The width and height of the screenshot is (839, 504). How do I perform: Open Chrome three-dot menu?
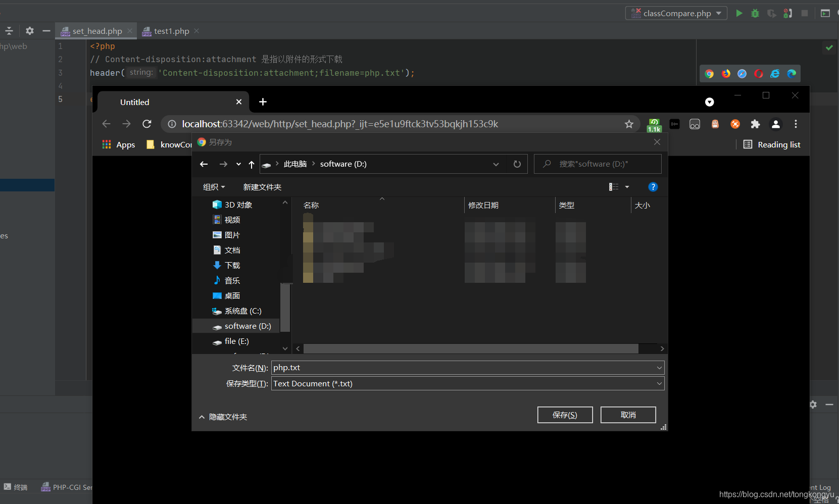tap(796, 124)
